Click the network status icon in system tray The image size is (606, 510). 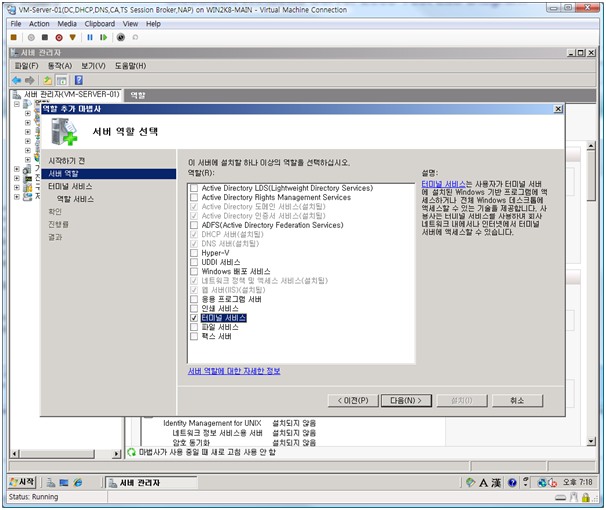point(542,483)
